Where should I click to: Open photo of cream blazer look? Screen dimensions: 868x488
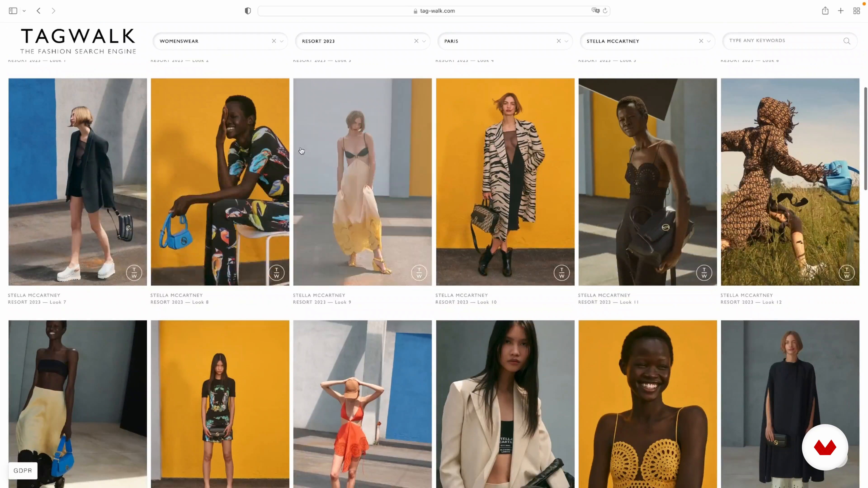tap(505, 404)
